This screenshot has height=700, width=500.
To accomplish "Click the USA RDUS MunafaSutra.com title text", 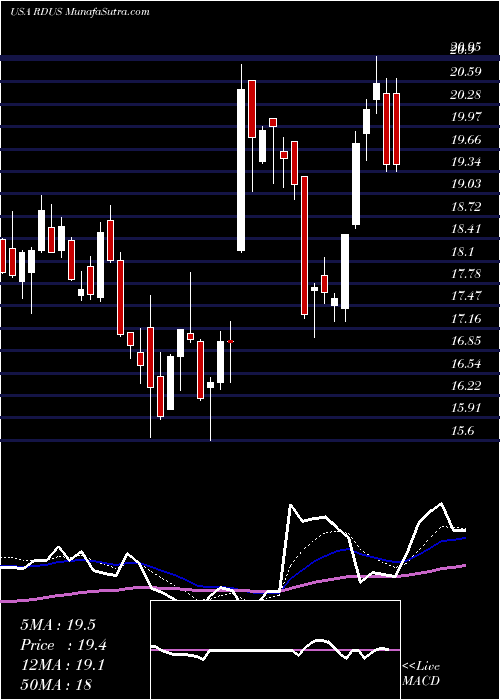I will pos(80,12).
